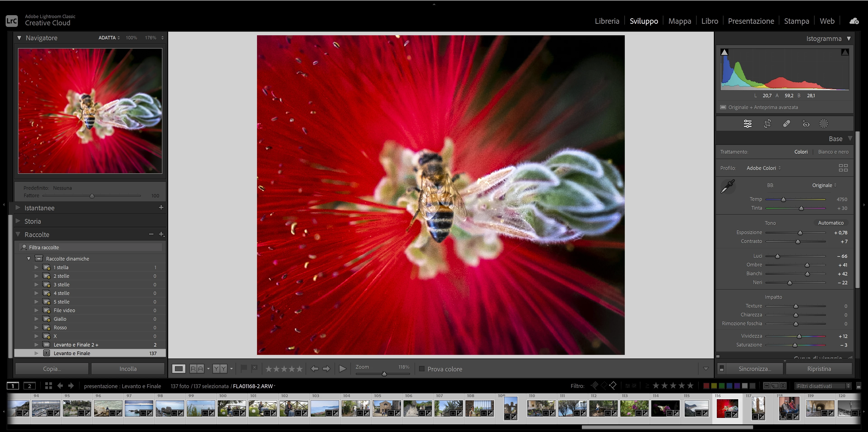Pick the White Balance eyedropper
868x432 pixels.
[728, 186]
